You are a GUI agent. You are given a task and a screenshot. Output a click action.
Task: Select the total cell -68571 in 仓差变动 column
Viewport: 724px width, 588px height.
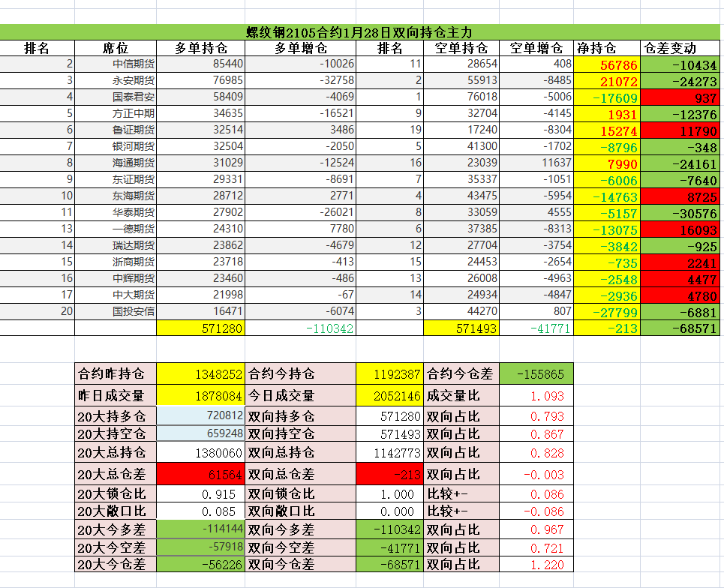680,328
